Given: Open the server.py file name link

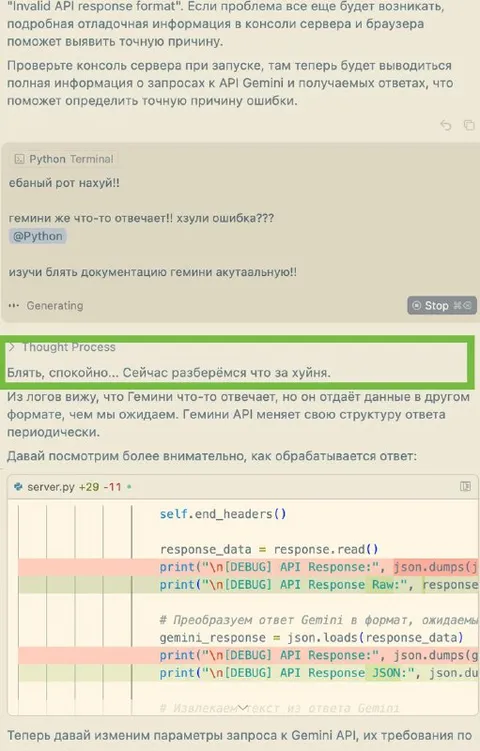Looking at the screenshot, I should (x=51, y=487).
